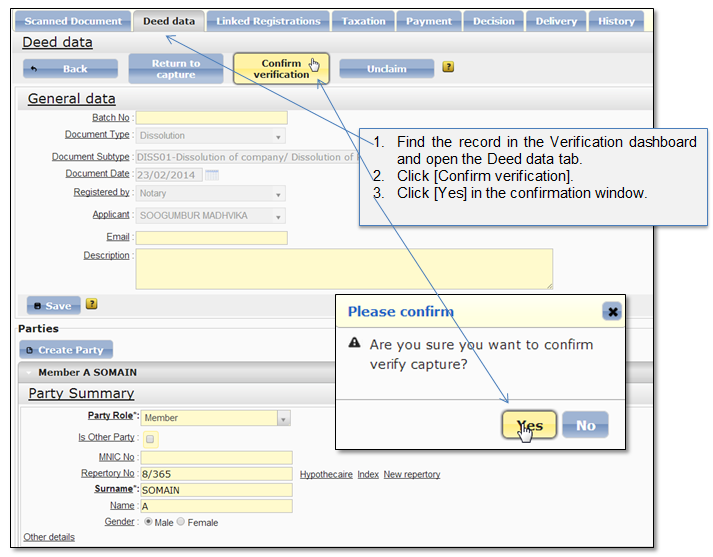
Task: Click the warning icon in confirm dialog
Action: [354, 343]
